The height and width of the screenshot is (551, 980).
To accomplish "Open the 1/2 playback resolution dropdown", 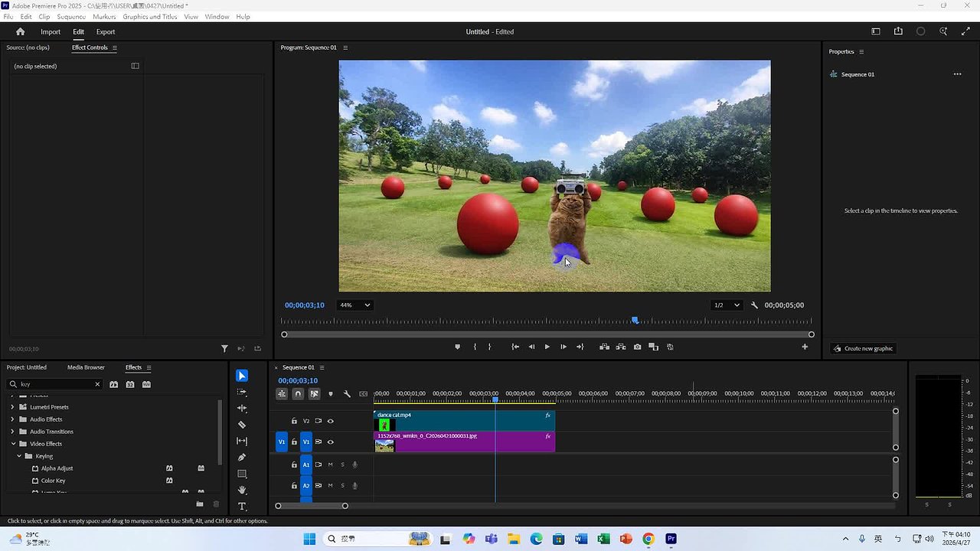I will (x=727, y=305).
